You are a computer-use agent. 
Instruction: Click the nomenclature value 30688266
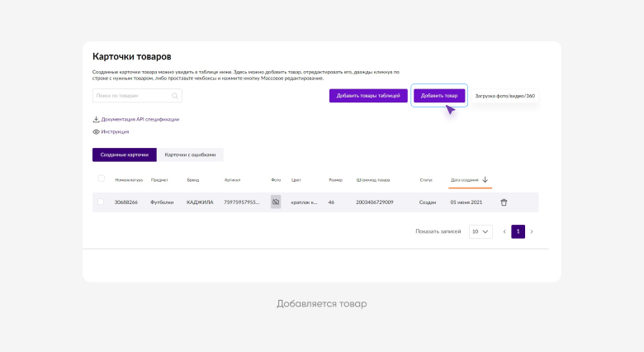click(126, 202)
